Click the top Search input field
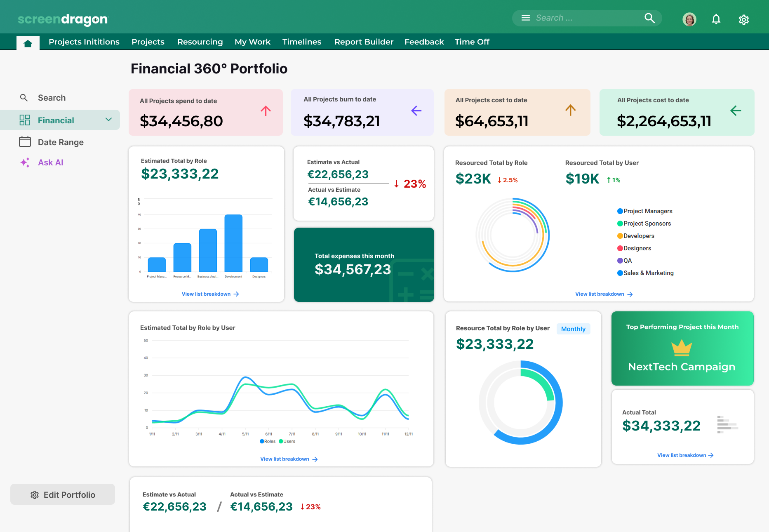Screen dimensions: 769x532 click(586, 18)
